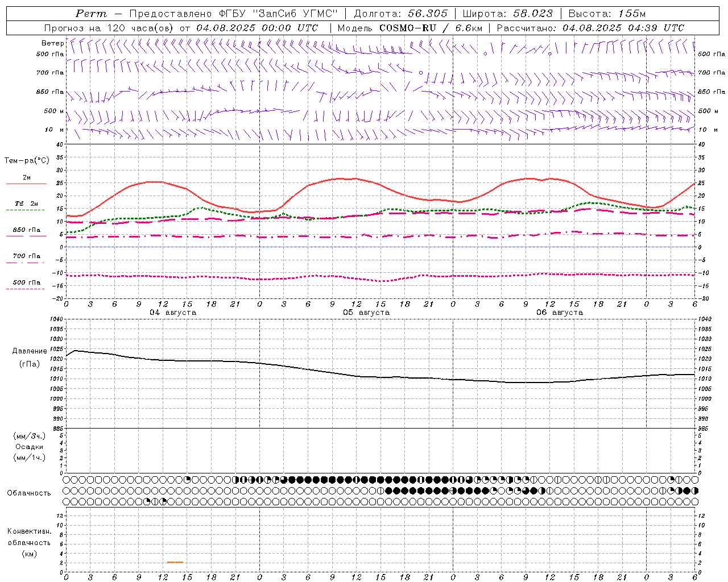The width and height of the screenshot is (728, 582).
Task: Click the "05 августа" date label
Action: 366,313
